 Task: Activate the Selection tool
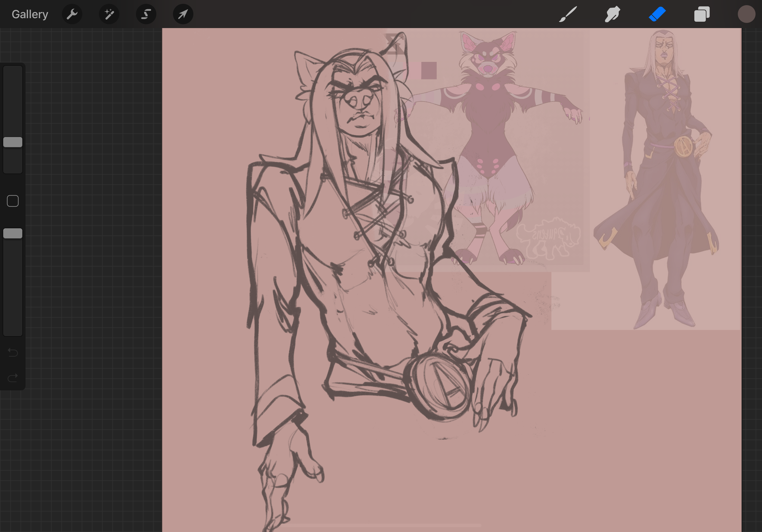[146, 14]
